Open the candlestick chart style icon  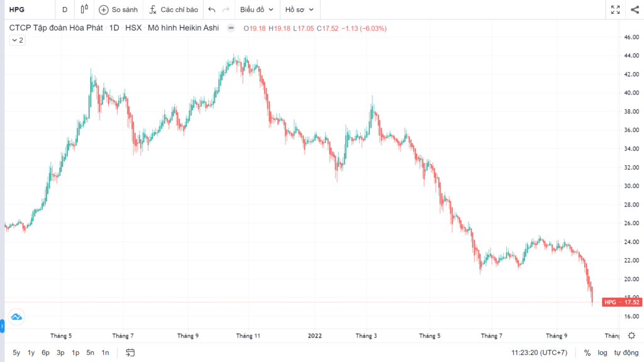point(84,9)
